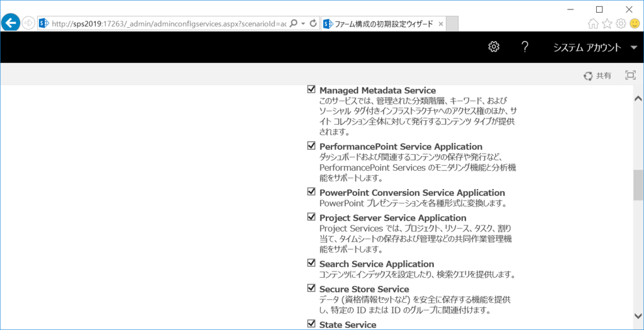Viewport: 644px width, 330px height.
Task: Uncheck PowerPoint Conversion Service Application checkbox
Action: [x=311, y=191]
